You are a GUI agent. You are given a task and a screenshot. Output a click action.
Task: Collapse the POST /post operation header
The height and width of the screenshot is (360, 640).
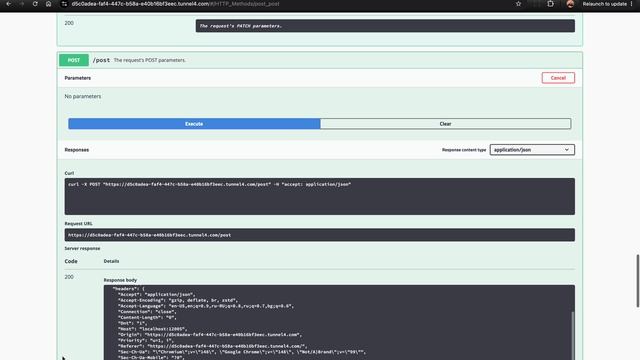click(320, 60)
